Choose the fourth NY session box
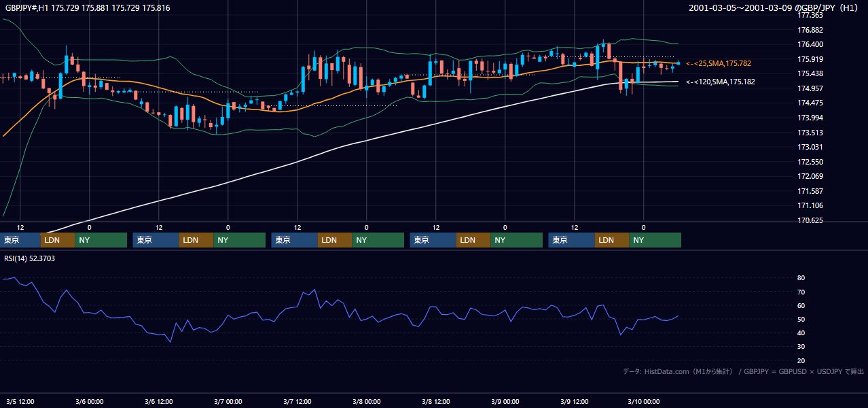868x408 pixels. click(517, 240)
